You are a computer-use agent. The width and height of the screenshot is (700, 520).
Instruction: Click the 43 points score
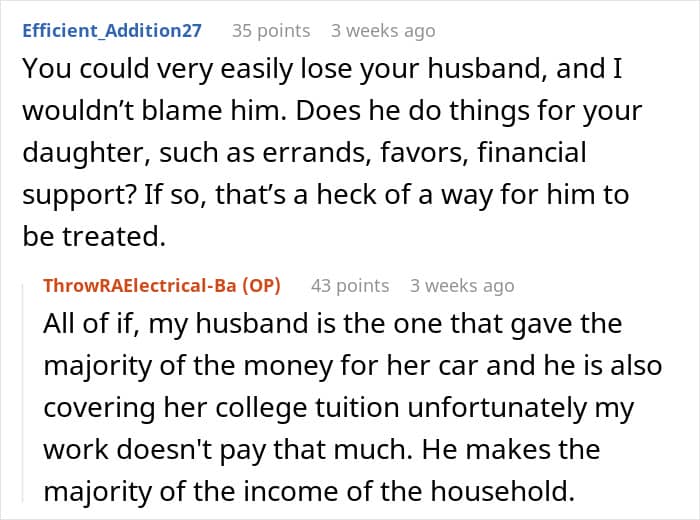point(349,285)
